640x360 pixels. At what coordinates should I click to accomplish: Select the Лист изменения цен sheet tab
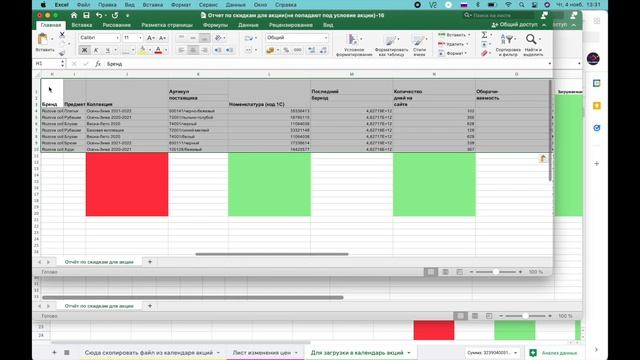coord(262,353)
